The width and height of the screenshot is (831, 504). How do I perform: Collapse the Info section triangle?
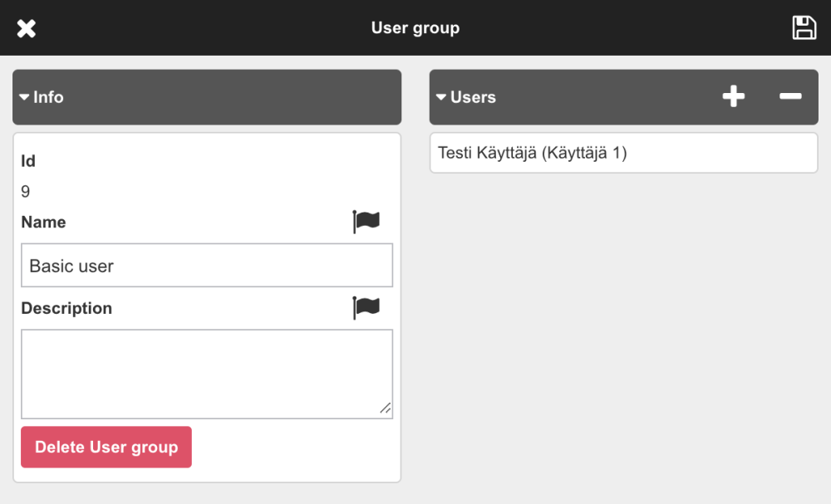click(24, 97)
